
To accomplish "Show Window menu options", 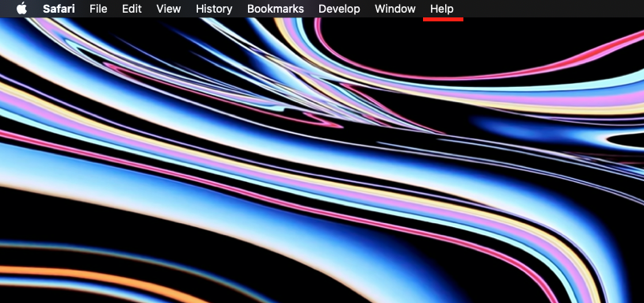I will coord(395,9).
